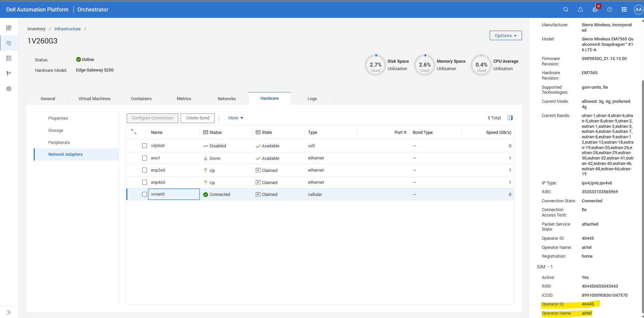Viewport: 644px width, 318px height.
Task: Check the enp4s0 row checkbox
Action: point(145,182)
